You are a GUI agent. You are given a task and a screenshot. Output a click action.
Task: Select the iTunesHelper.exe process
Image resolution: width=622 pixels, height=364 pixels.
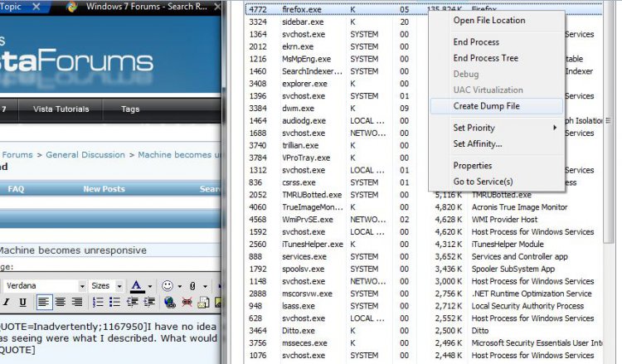pyautogui.click(x=313, y=245)
